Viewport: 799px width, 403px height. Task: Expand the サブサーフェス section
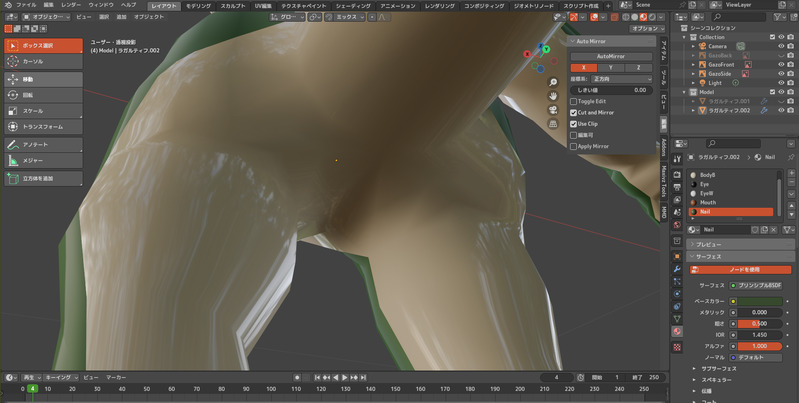pos(714,369)
